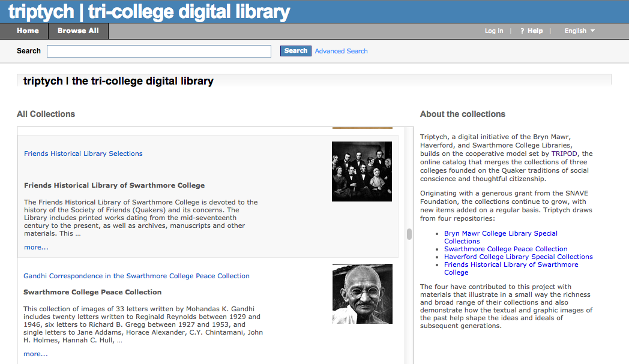Viewport: 629px width, 364px height.
Task: Click the Gandhi portrait thumbnail
Action: [x=362, y=294]
